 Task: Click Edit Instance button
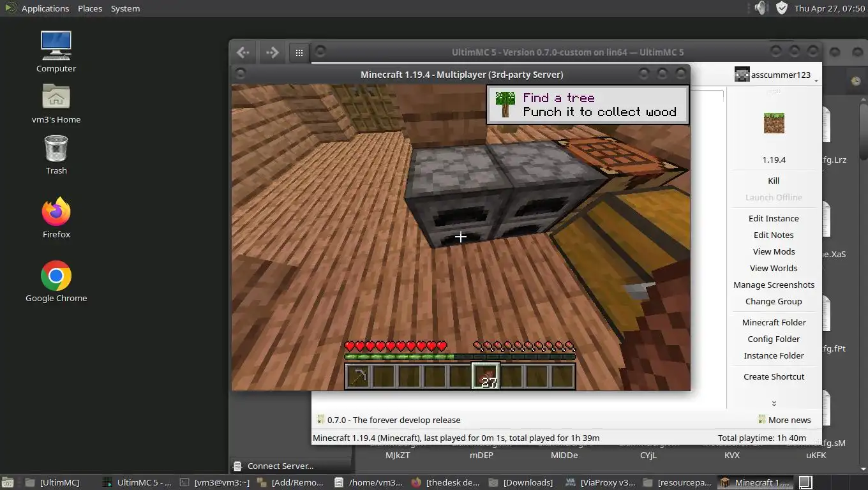[x=774, y=218]
